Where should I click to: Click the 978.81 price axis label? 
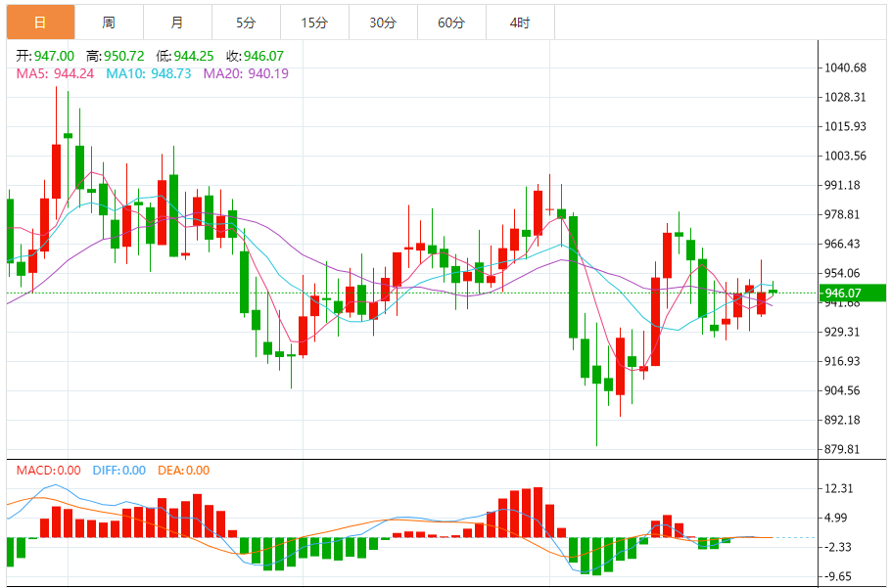pos(843,214)
